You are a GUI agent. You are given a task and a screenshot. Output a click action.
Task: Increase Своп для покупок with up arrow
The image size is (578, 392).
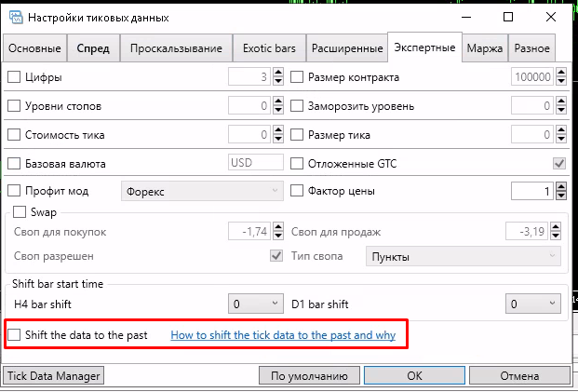click(278, 227)
